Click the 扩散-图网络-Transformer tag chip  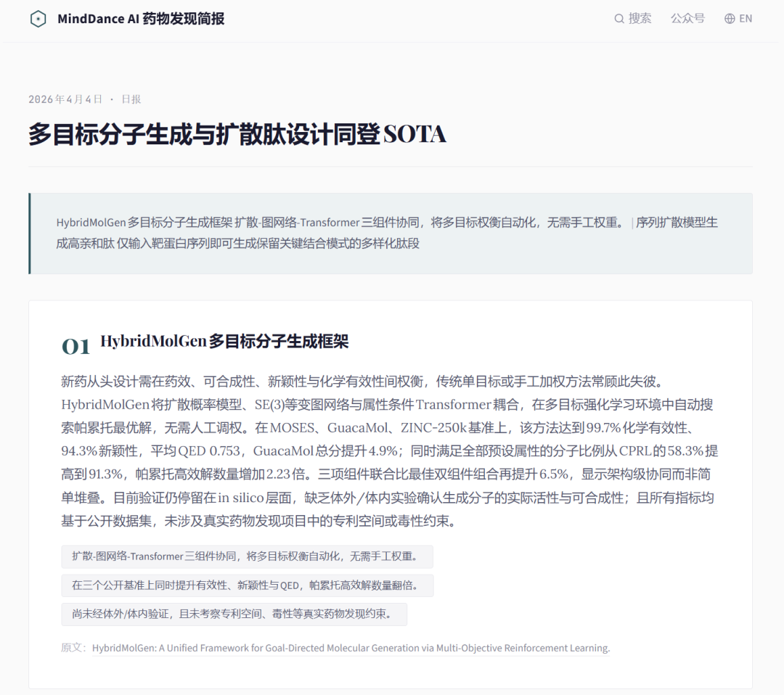tap(245, 556)
